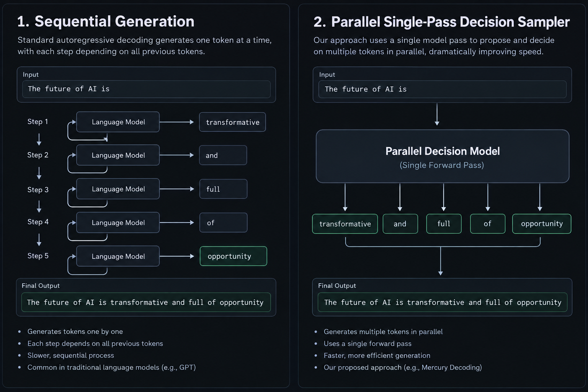Click the 'transformative' output token of Step 1

(232, 122)
